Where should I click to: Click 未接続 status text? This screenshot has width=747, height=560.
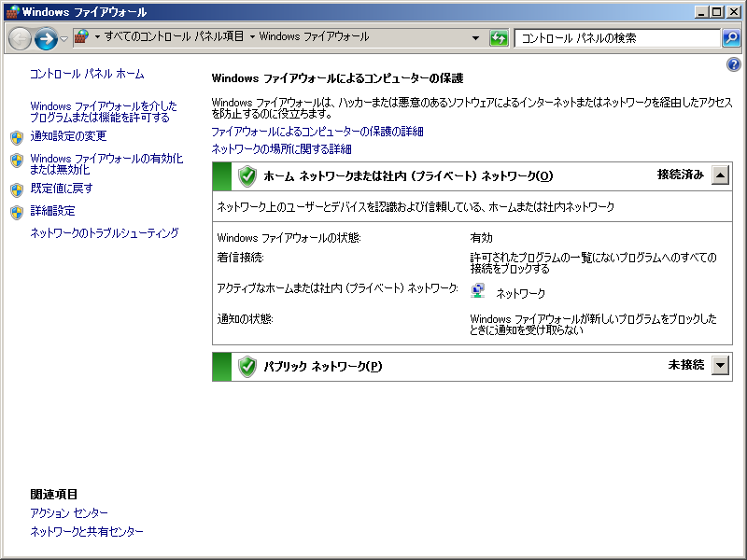click(686, 365)
